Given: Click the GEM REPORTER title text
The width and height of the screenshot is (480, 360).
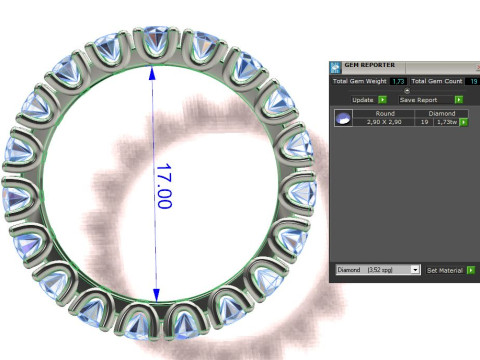Looking at the screenshot, I should (x=370, y=65).
